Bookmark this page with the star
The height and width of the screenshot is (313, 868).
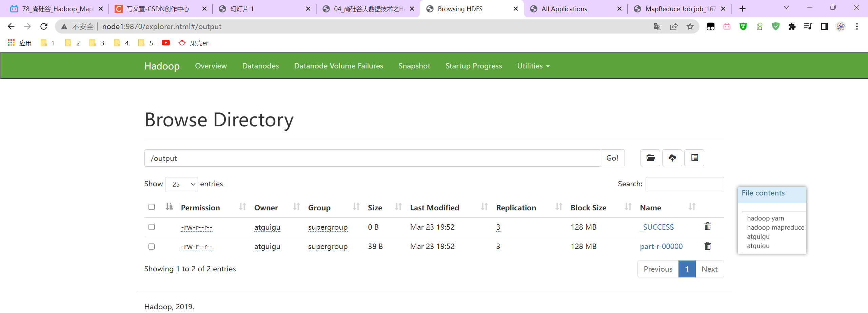(x=690, y=26)
